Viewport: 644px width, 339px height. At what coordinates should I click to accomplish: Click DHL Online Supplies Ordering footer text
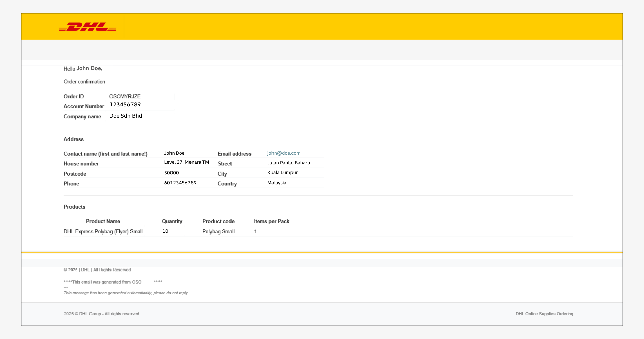click(544, 314)
